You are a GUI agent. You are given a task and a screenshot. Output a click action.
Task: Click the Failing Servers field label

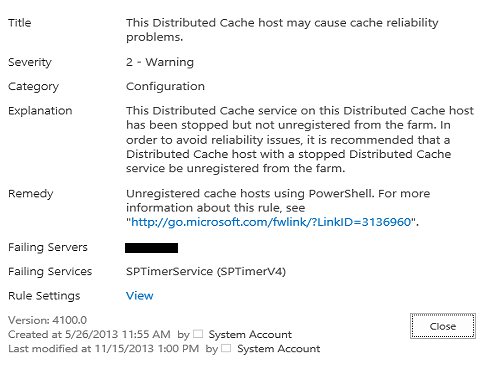(x=48, y=247)
